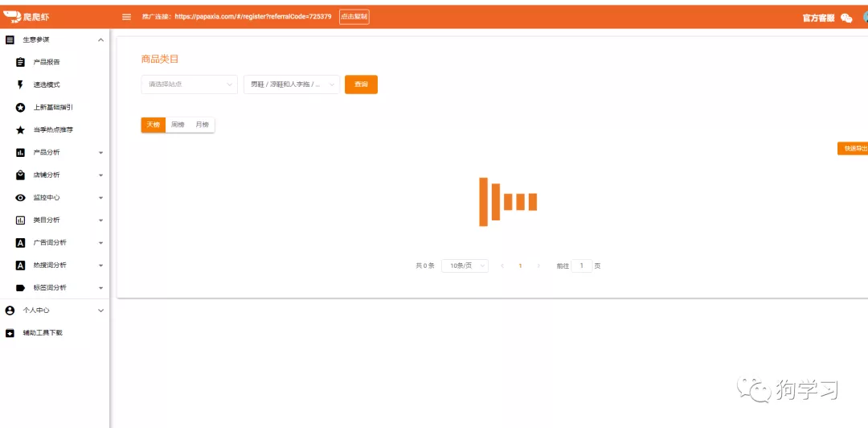Click the 辅助工具下载 download box icon

(10, 333)
